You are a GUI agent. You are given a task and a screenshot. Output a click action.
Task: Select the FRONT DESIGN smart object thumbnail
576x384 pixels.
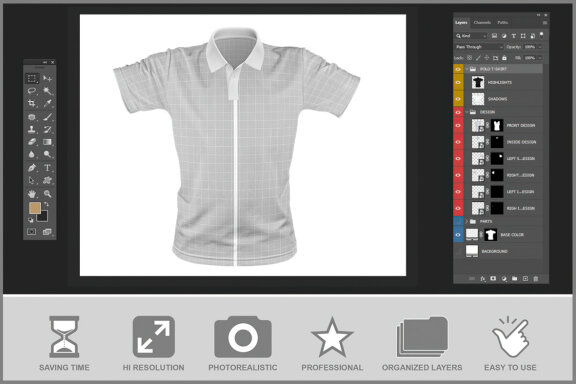[x=478, y=125]
